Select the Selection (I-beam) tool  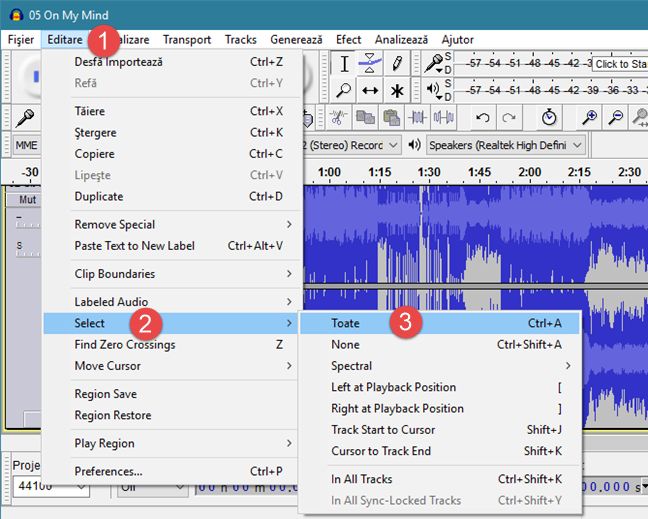344,64
